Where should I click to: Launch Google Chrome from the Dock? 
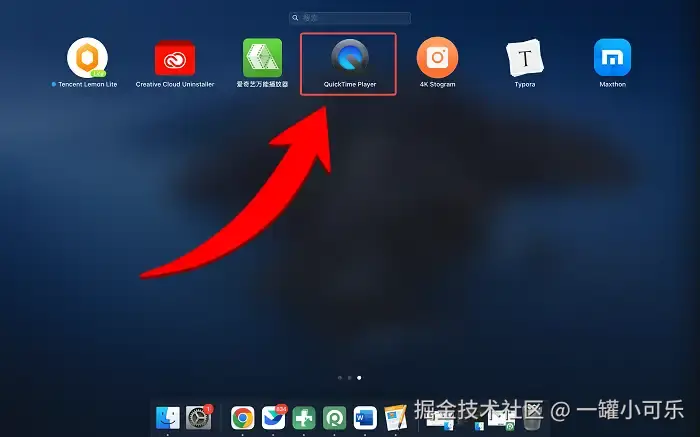[242, 418]
